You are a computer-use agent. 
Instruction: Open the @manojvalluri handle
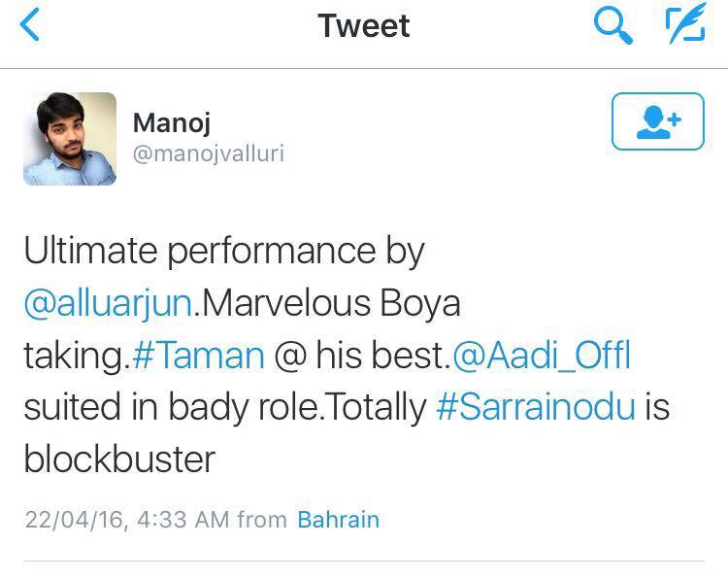tap(208, 153)
